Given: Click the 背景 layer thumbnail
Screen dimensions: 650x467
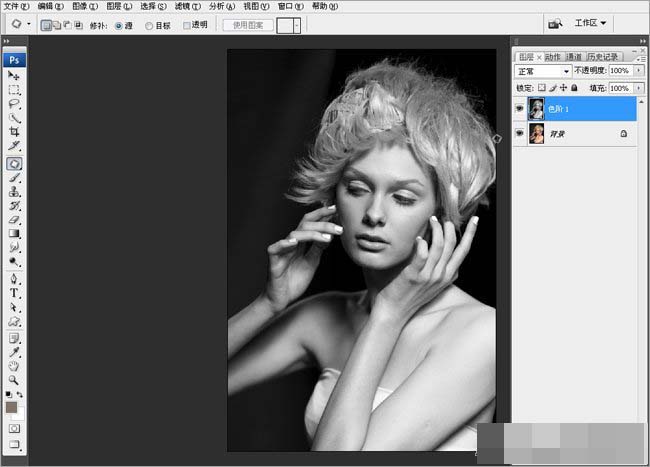Looking at the screenshot, I should pos(536,134).
